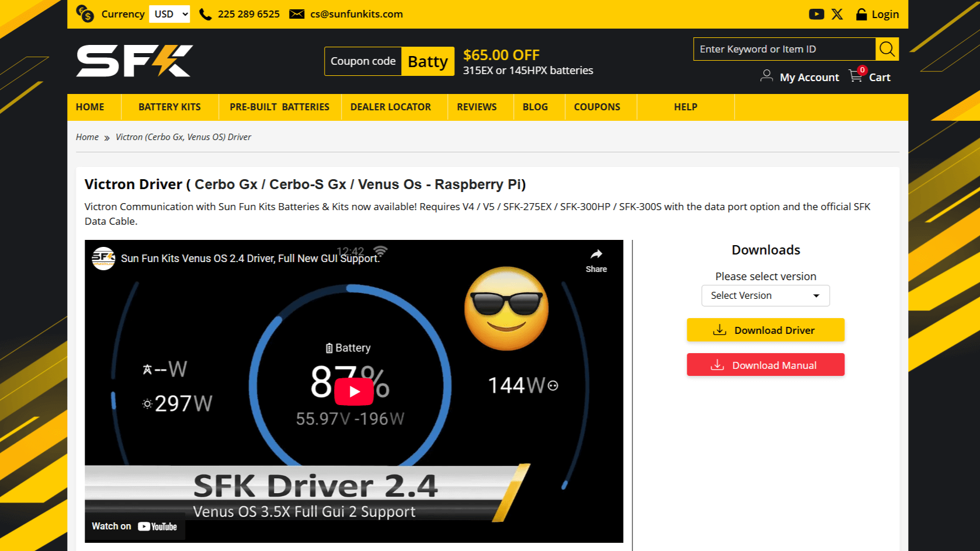
Task: Open My Account link
Action: pyautogui.click(x=809, y=77)
